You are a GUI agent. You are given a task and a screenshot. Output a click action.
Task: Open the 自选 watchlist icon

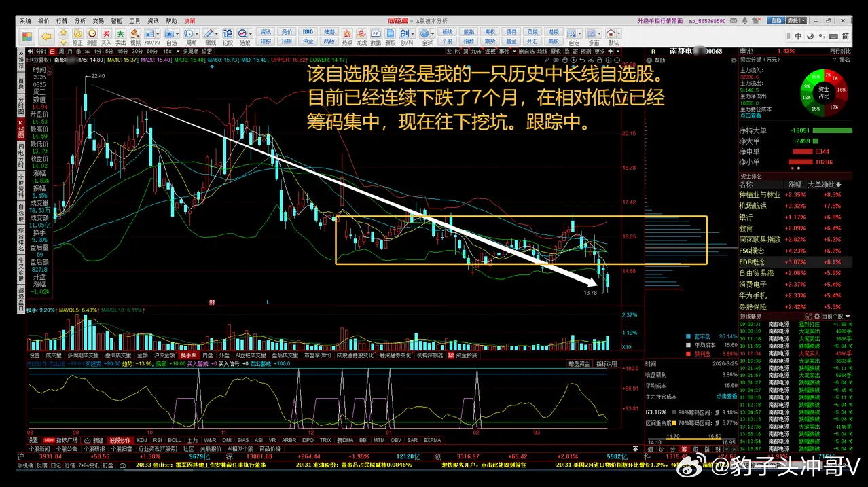click(x=171, y=37)
